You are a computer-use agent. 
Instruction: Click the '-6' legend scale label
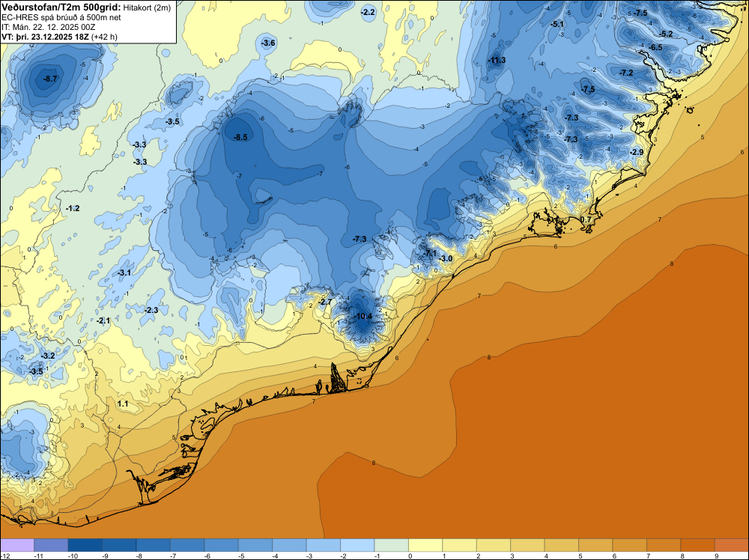(207, 556)
